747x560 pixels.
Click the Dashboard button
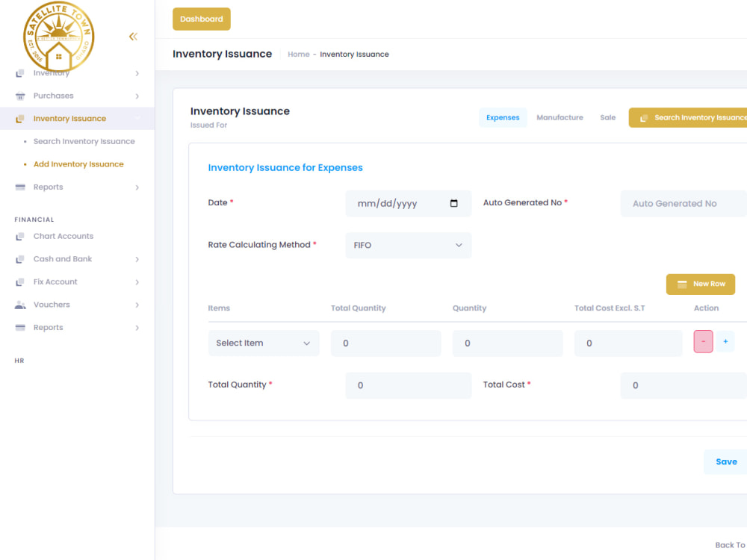point(202,19)
